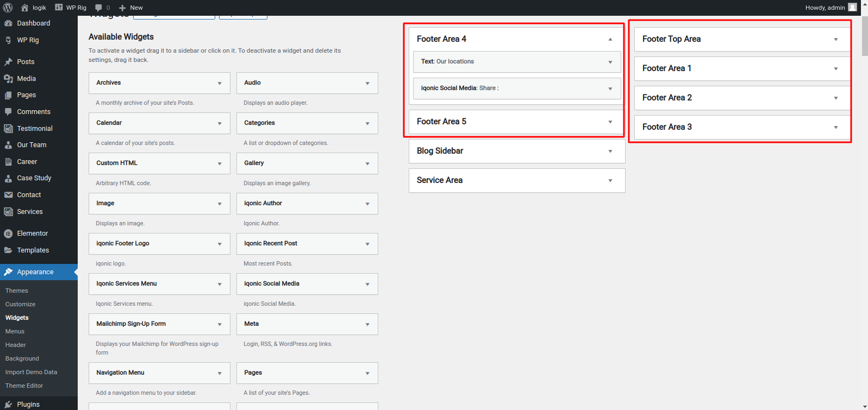
Task: Click the WP Rig sidebar icon
Action: click(8, 40)
